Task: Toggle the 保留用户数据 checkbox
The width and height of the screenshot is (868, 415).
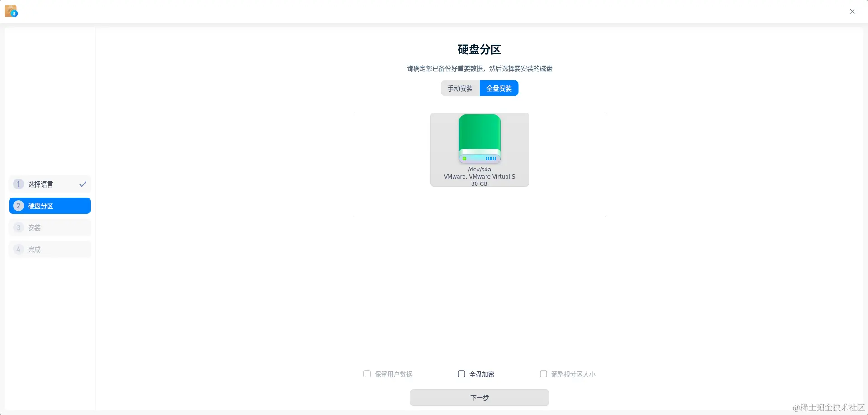Action: coord(367,374)
